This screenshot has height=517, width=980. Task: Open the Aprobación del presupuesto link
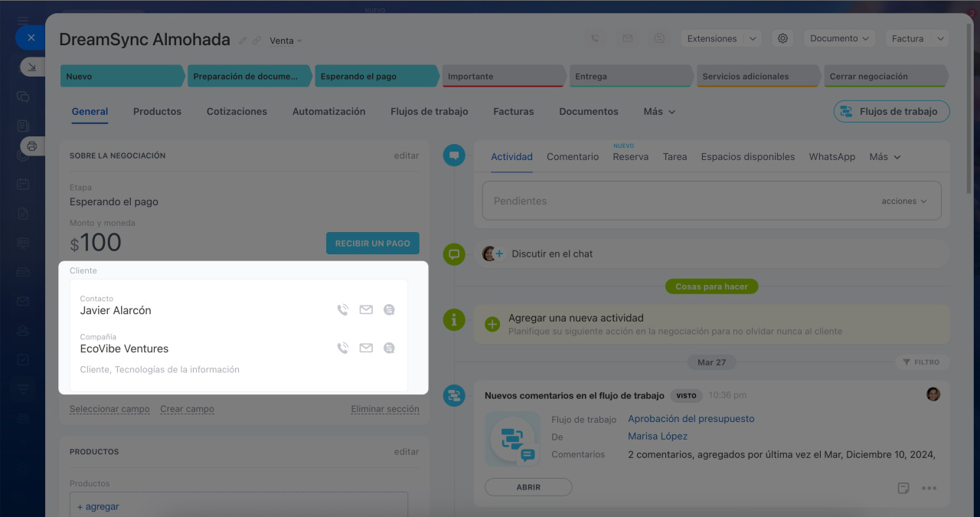click(x=691, y=419)
